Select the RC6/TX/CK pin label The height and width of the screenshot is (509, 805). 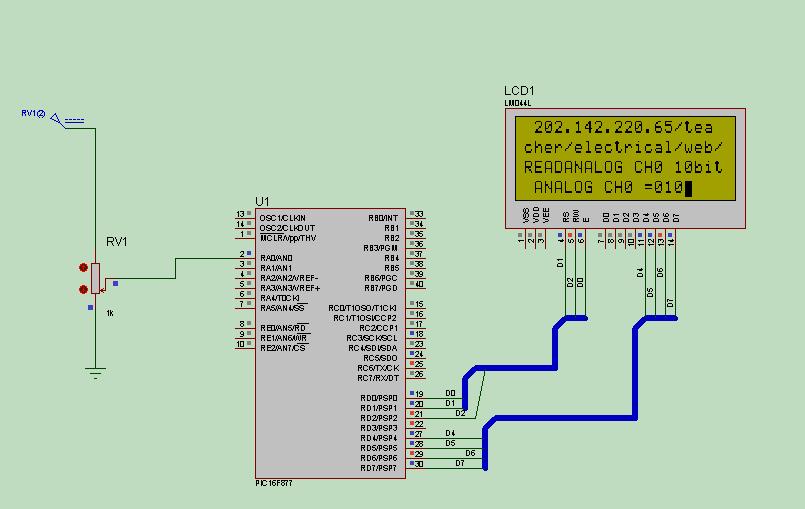coord(378,368)
